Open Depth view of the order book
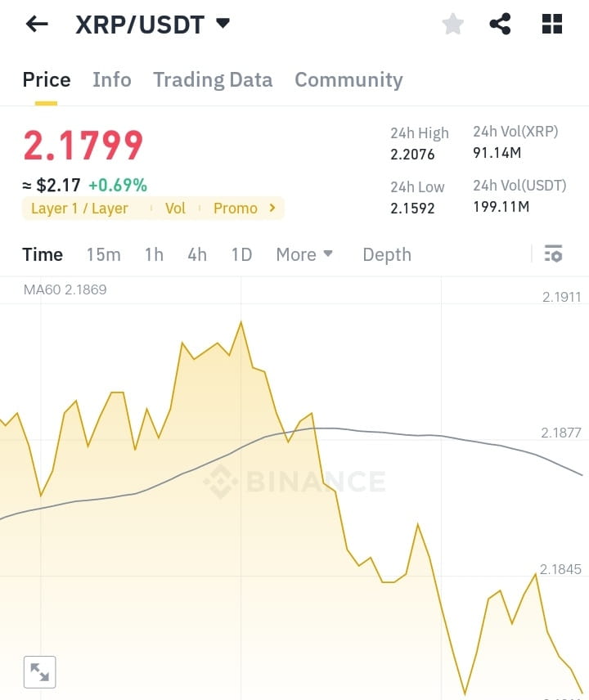This screenshot has width=589, height=700. click(386, 254)
